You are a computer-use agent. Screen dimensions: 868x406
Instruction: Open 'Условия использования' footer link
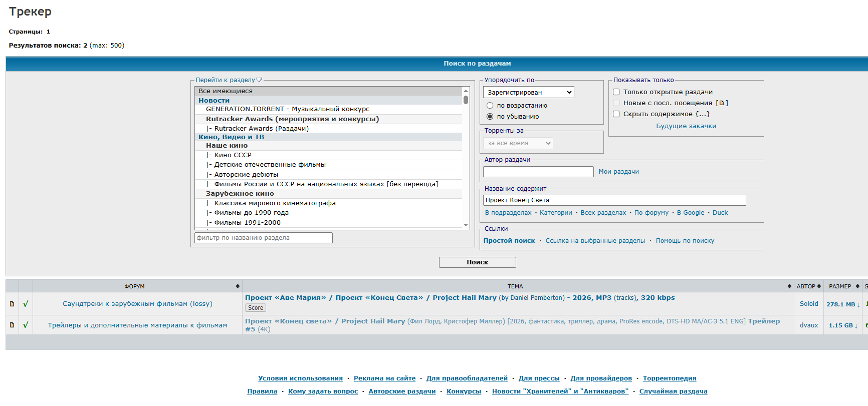300,378
